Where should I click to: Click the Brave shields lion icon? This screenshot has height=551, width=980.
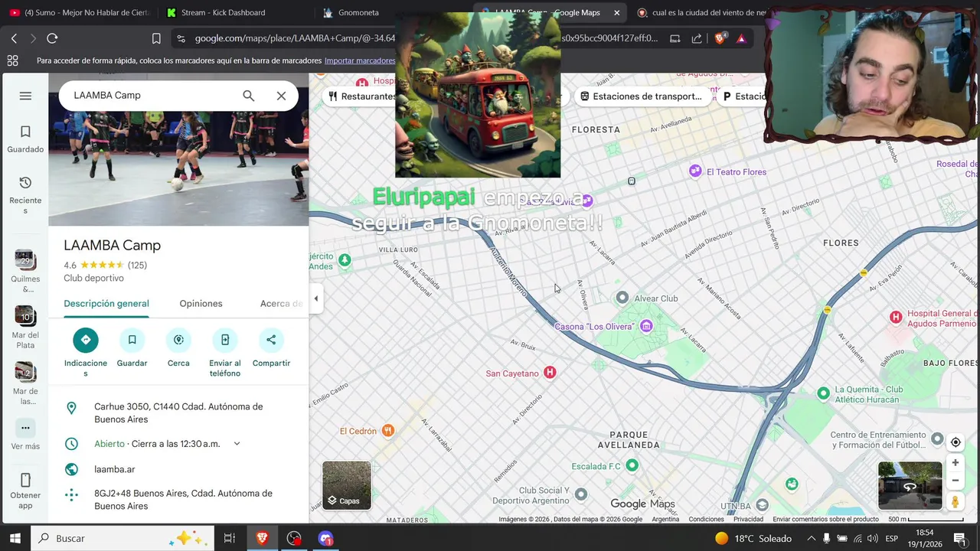[720, 38]
